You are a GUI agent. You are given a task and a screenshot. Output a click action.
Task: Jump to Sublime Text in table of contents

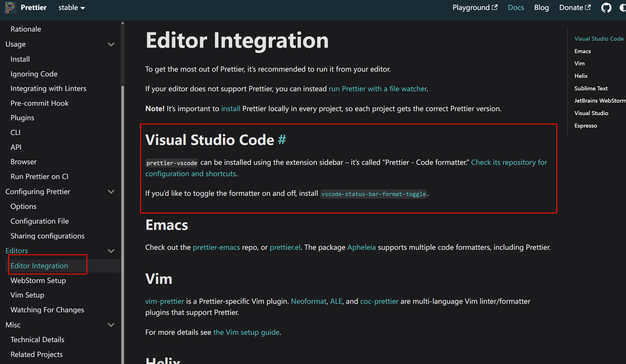coord(591,88)
